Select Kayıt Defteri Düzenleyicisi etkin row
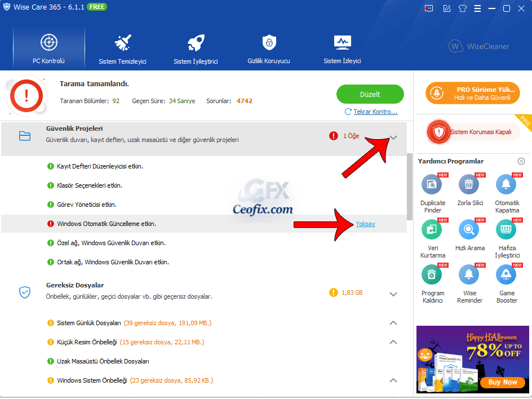The height and width of the screenshot is (399, 532). [x=204, y=166]
